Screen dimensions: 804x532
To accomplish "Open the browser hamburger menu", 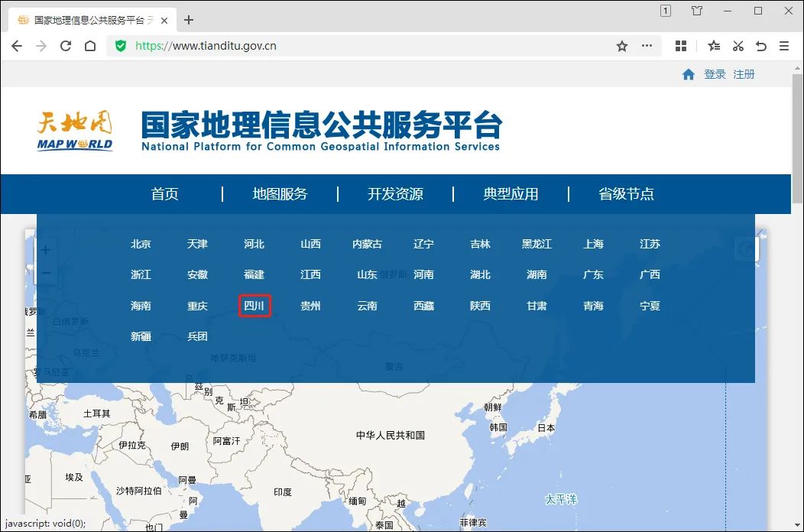I will [x=784, y=46].
